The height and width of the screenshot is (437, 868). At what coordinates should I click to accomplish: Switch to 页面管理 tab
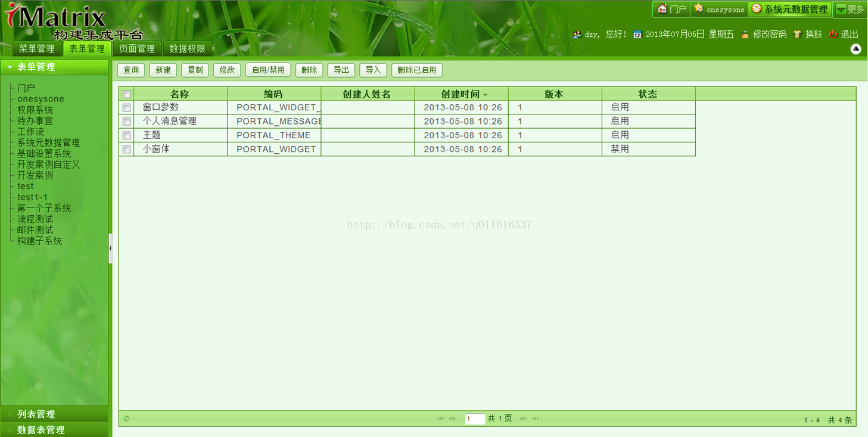pyautogui.click(x=136, y=49)
